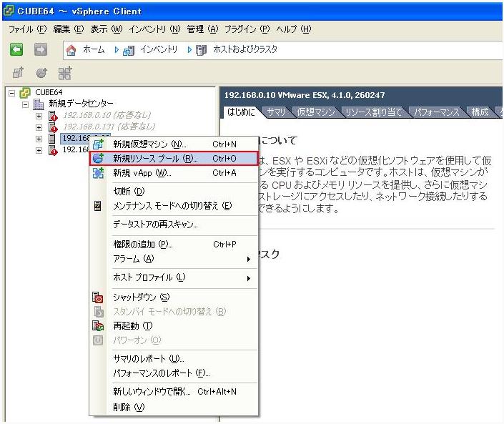504x424 pixels.
Task: Choose データストアの再スキャン entry
Action: click(174, 225)
